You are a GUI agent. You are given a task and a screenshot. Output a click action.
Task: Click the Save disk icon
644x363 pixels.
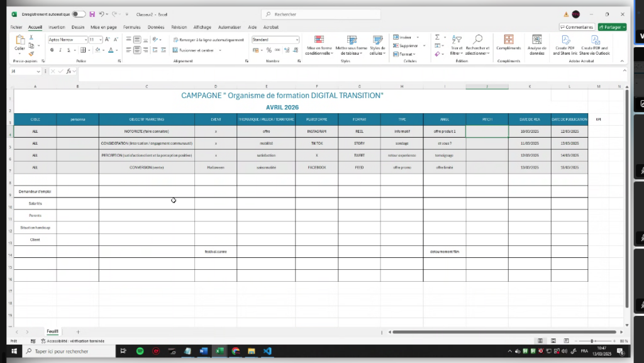[92, 14]
